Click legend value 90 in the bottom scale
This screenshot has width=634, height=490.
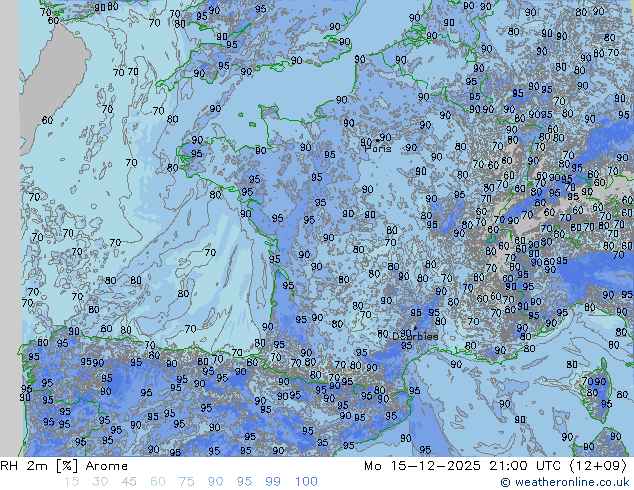[x=216, y=482]
